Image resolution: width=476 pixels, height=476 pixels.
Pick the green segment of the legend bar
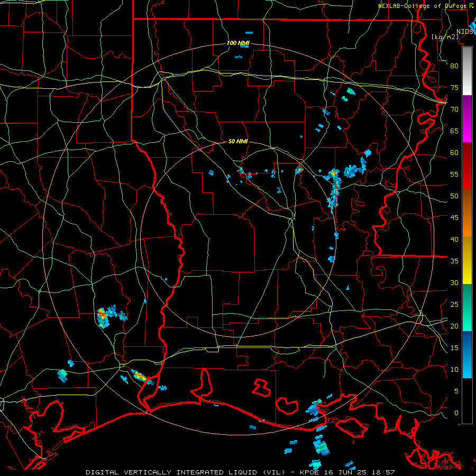coord(467,307)
